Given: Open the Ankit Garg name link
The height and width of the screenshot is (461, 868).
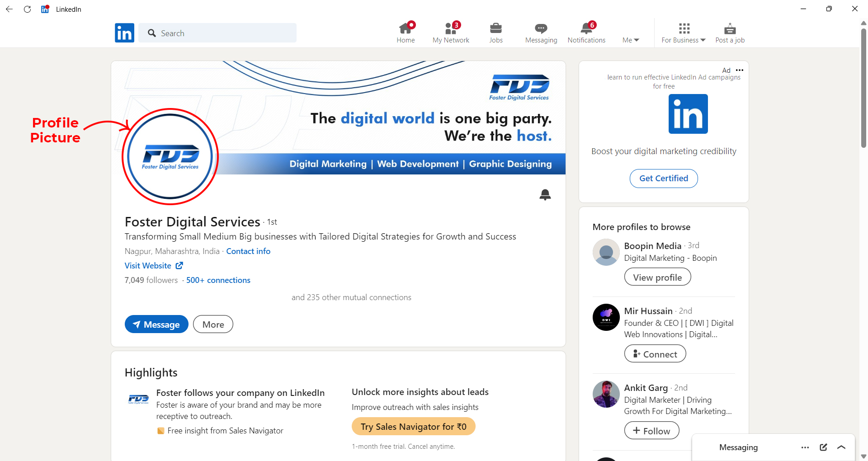Looking at the screenshot, I should click(x=646, y=388).
